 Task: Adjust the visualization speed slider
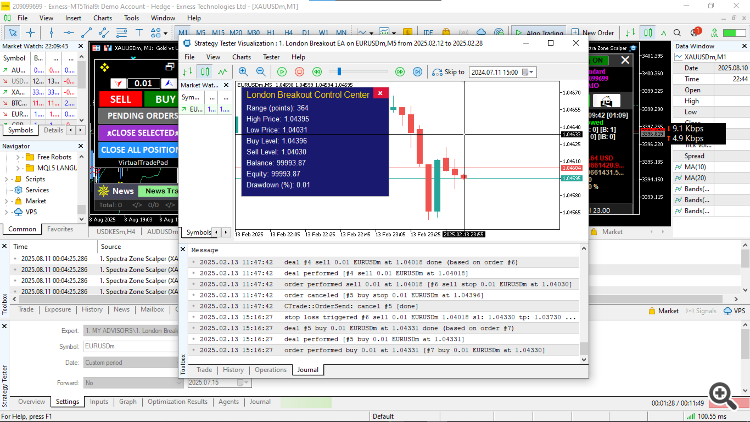[x=339, y=72]
